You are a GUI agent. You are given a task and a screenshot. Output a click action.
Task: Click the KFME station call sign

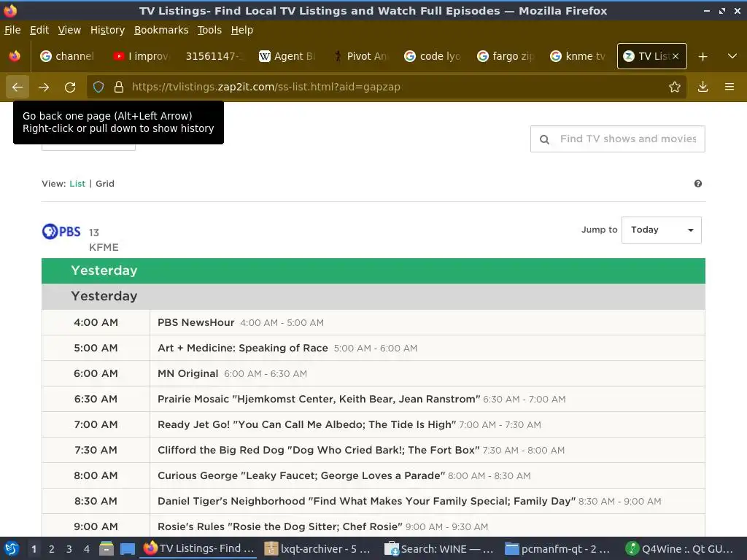click(104, 248)
